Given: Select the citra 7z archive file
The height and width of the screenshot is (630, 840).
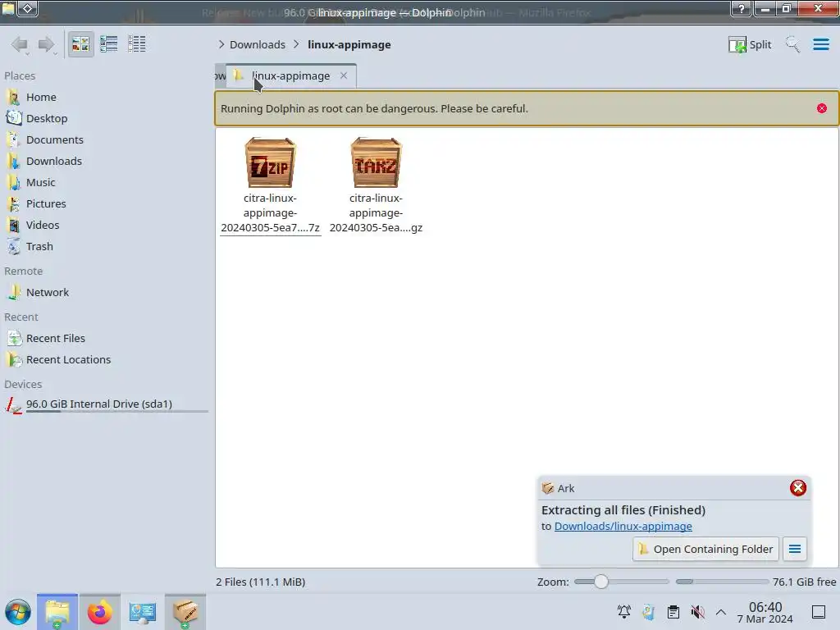Looking at the screenshot, I should point(270,185).
